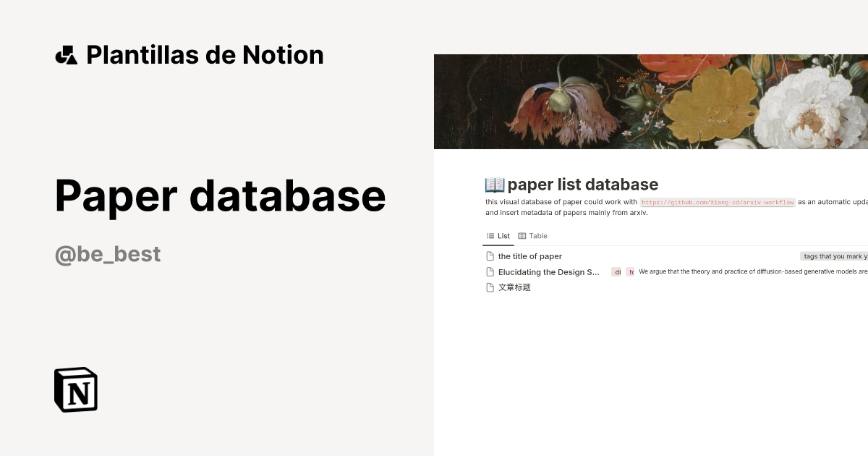The image size is (868, 456).
Task: Click the floral cover image
Action: 651,101
